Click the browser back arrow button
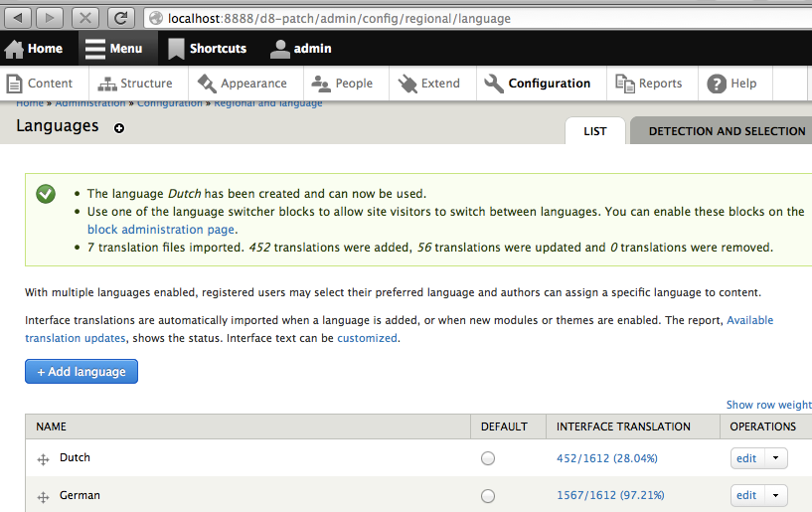 [x=18, y=18]
